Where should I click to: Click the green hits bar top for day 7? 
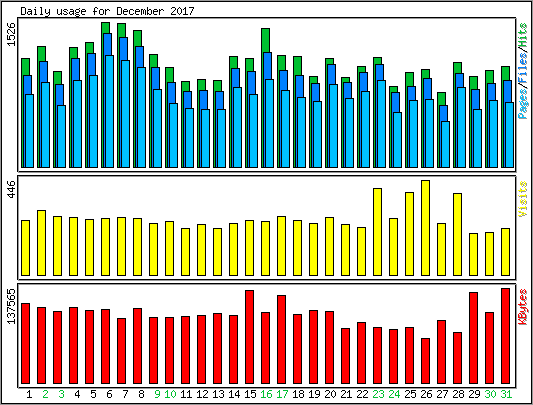click(122, 30)
